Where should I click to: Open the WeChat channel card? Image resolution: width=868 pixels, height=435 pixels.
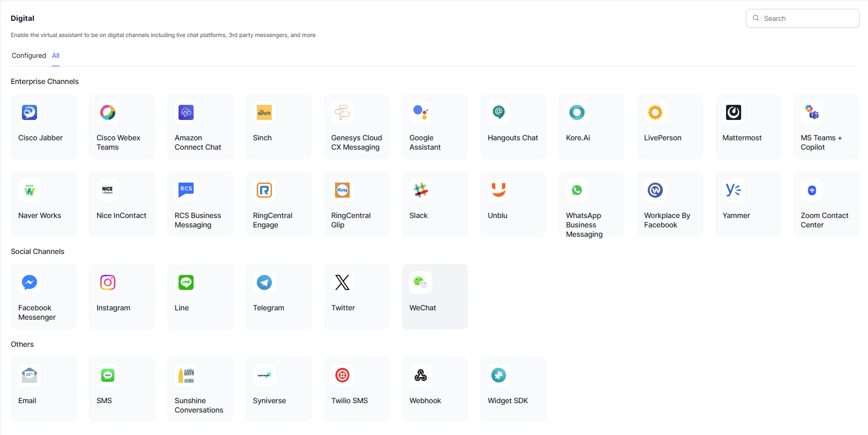pos(435,296)
